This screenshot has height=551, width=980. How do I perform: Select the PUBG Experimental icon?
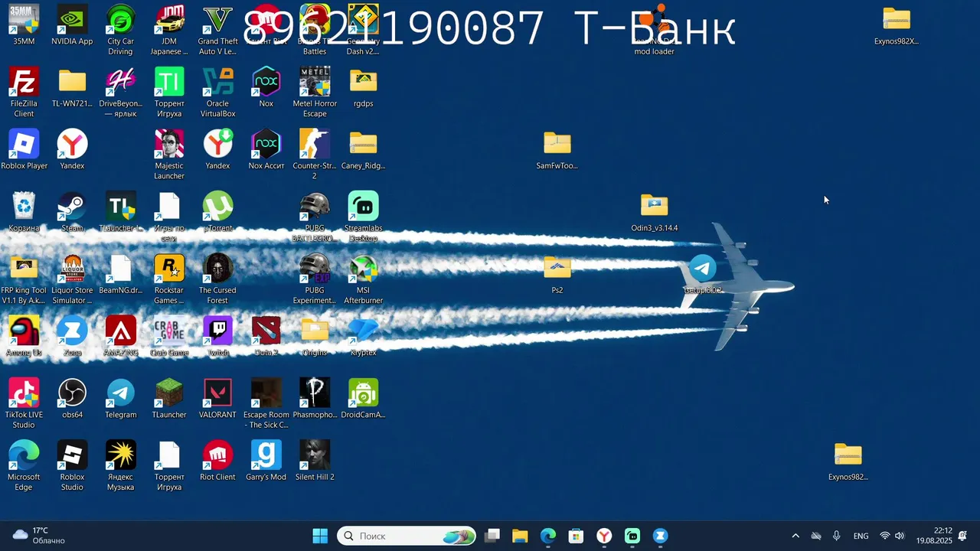[x=315, y=269]
